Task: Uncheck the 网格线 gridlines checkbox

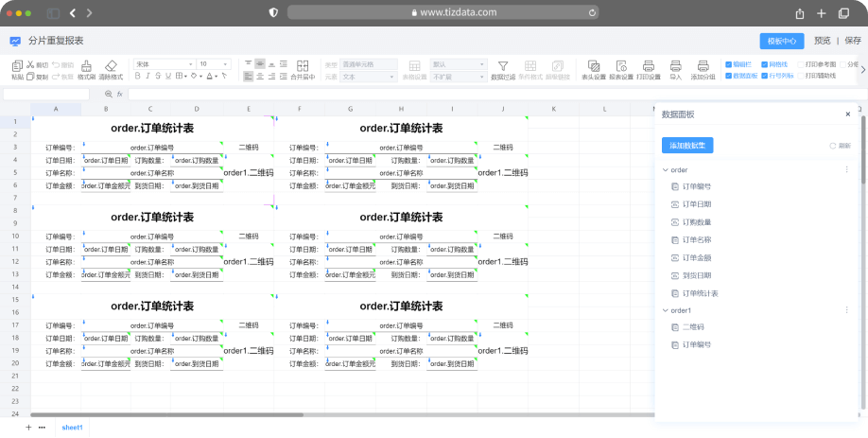Action: pyautogui.click(x=764, y=64)
